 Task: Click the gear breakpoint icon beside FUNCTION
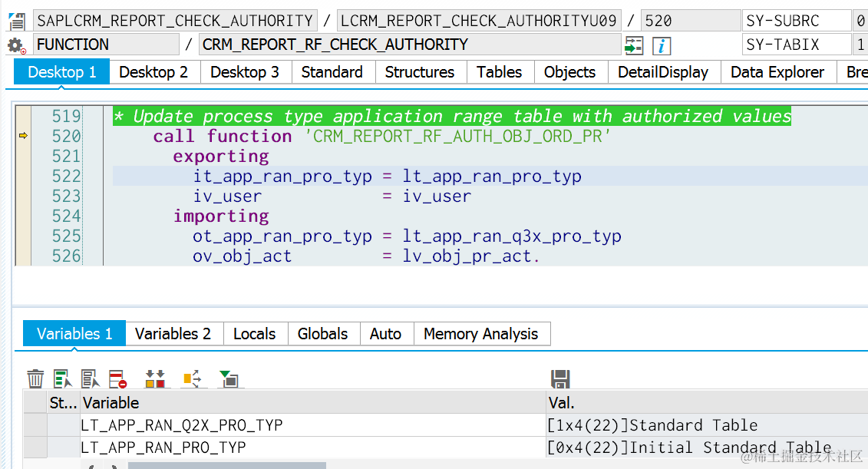tap(17, 45)
